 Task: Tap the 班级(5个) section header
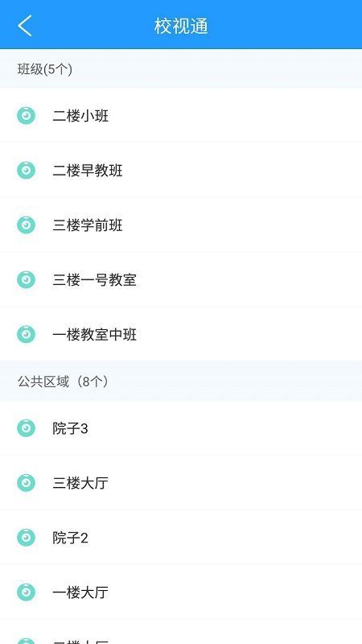[x=181, y=68]
